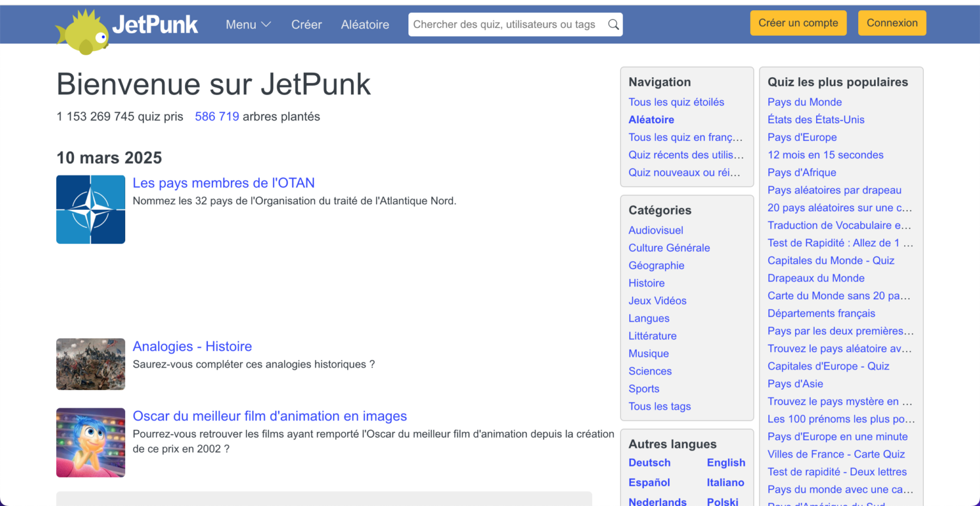Switch language to Italiano

pyautogui.click(x=725, y=482)
